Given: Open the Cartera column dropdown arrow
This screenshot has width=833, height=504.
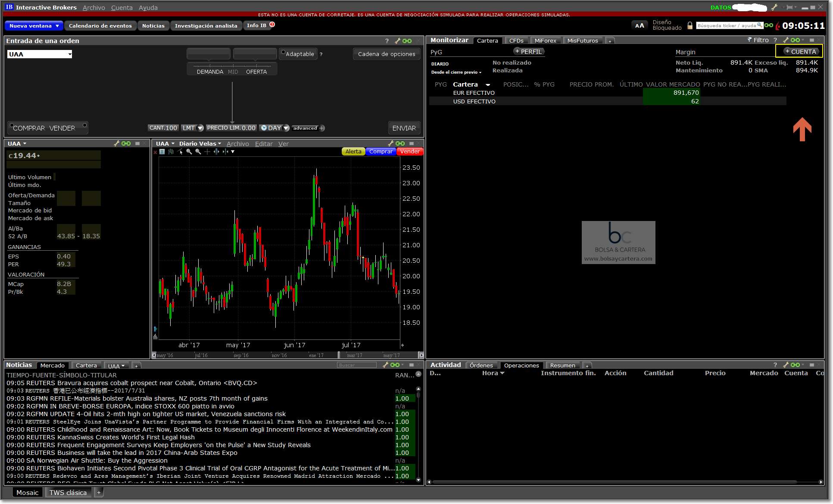Looking at the screenshot, I should click(488, 85).
